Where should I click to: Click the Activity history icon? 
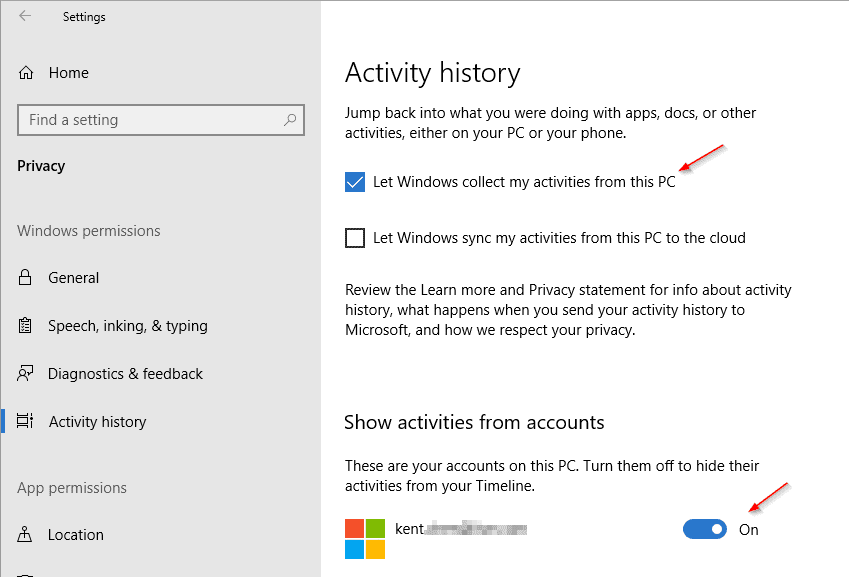coord(27,422)
